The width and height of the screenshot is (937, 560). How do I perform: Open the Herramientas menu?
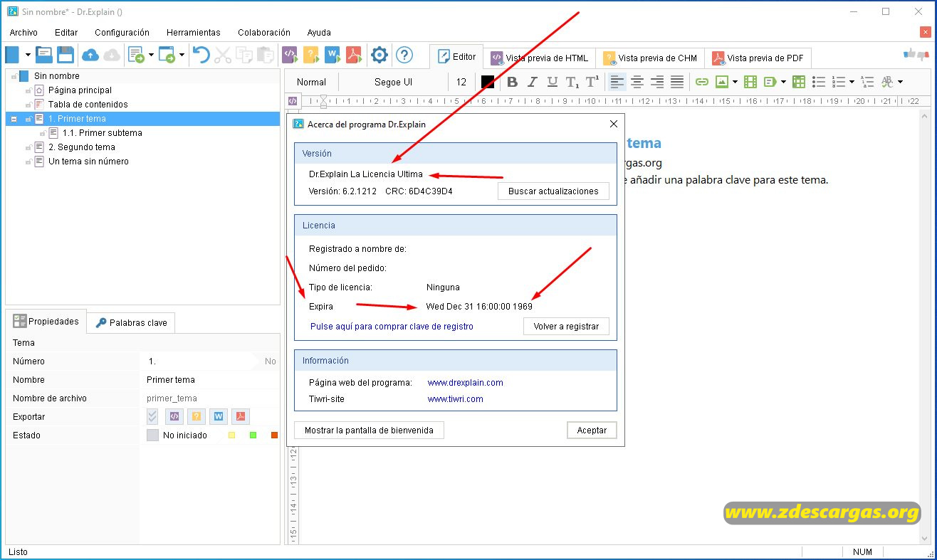(194, 33)
